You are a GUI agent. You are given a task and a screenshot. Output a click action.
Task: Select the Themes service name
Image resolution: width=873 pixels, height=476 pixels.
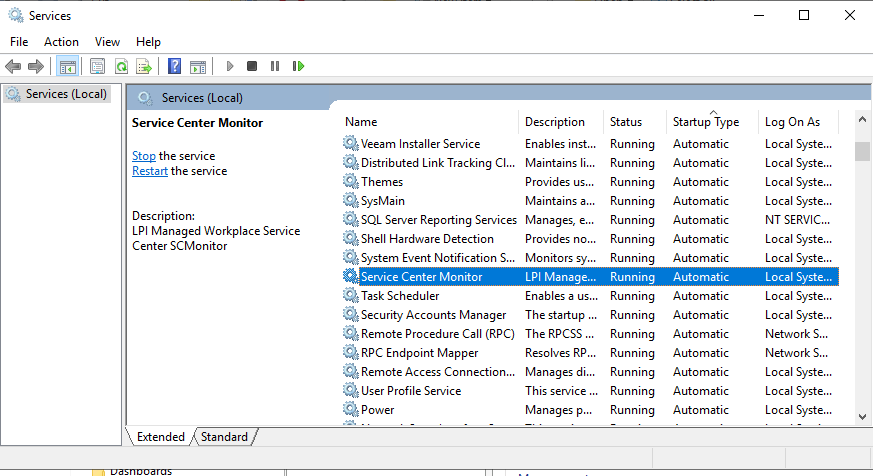tap(382, 181)
